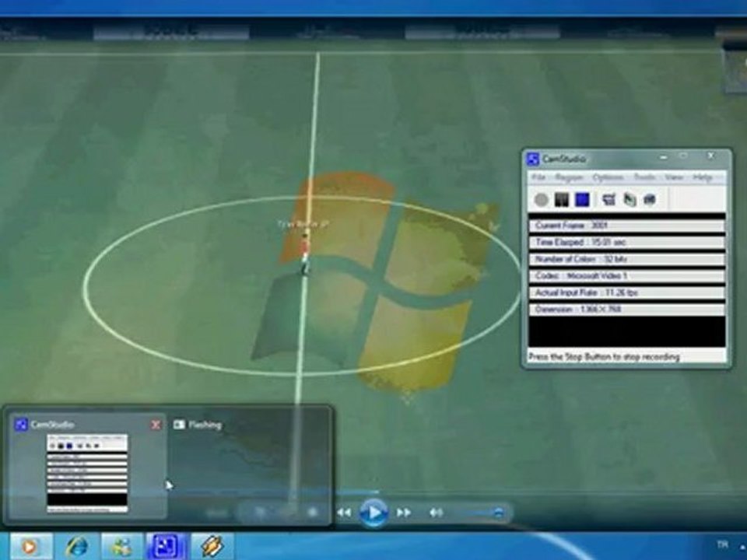Close CamStudio from the taskbar preview
The height and width of the screenshot is (560, 747).
(156, 425)
